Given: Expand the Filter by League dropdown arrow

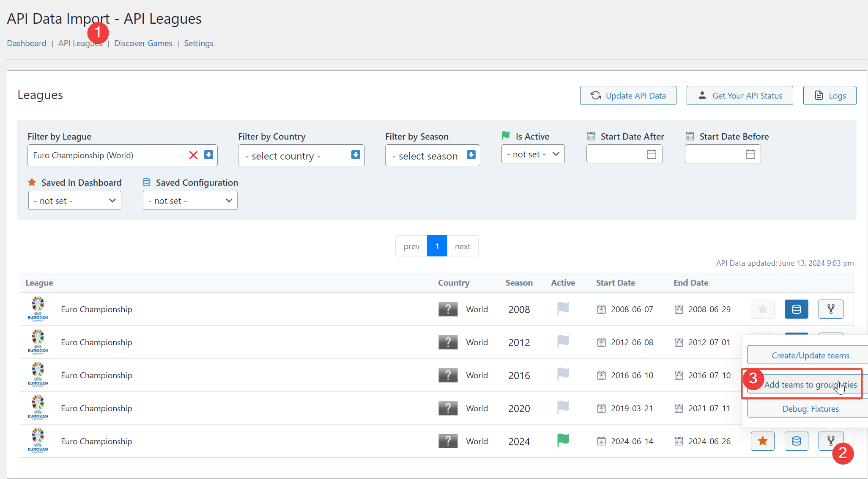Looking at the screenshot, I should coord(208,155).
